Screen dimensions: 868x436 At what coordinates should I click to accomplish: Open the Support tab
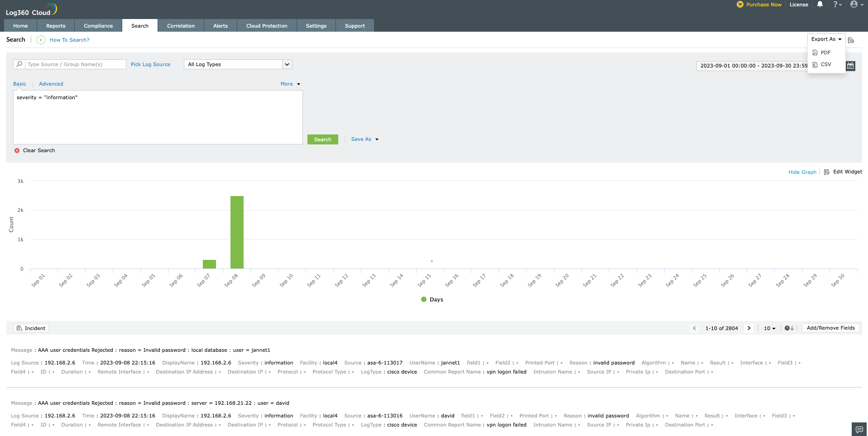(x=355, y=26)
